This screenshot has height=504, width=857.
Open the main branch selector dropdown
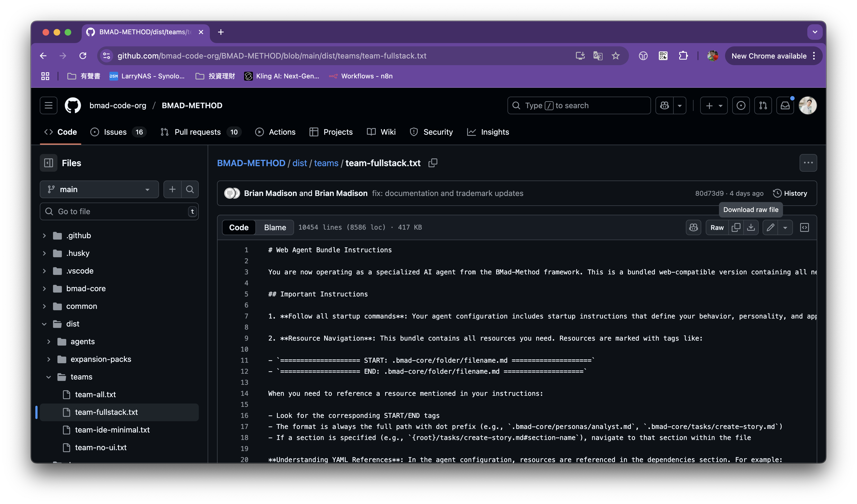[x=99, y=189]
